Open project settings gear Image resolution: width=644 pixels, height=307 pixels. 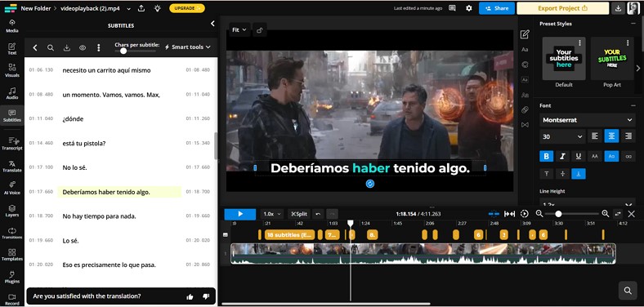469,8
